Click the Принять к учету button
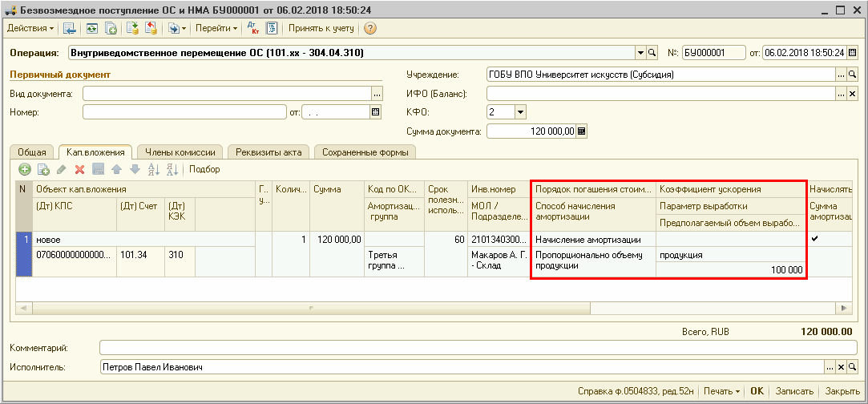Viewport: 868px width, 404px height. [321, 28]
